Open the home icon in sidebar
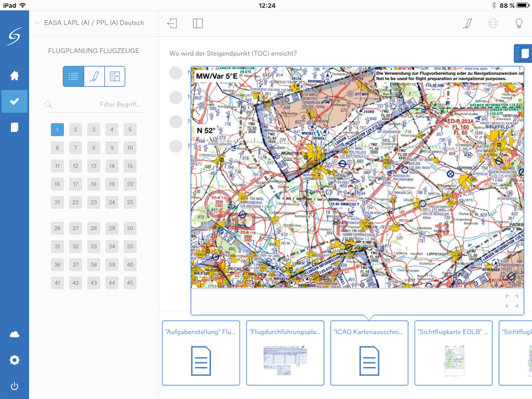 [x=14, y=75]
